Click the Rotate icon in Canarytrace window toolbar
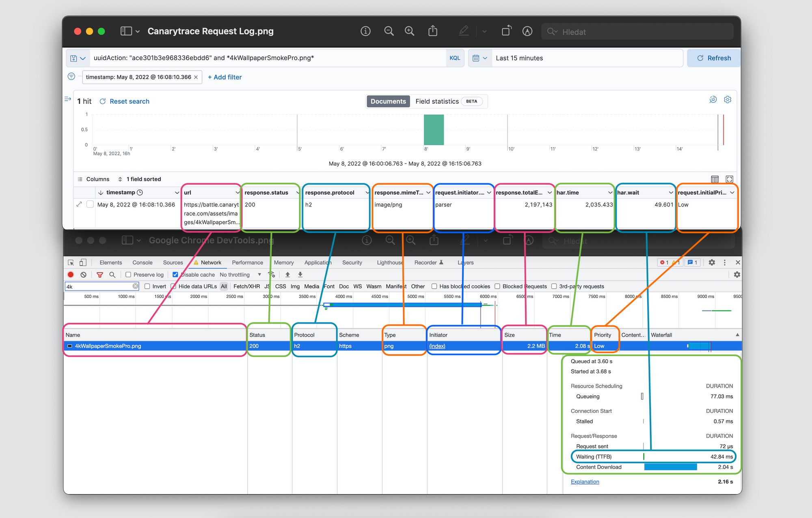Image resolution: width=812 pixels, height=518 pixels. click(506, 31)
